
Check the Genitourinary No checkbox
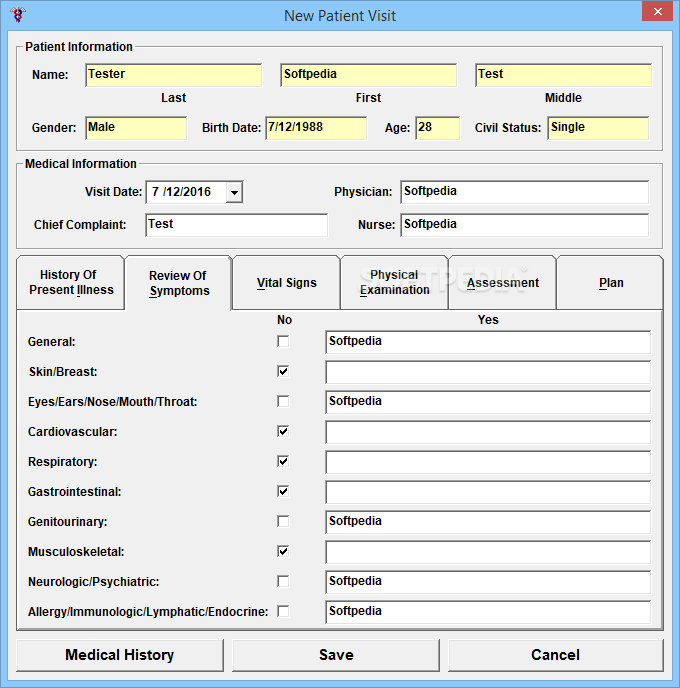(x=283, y=521)
